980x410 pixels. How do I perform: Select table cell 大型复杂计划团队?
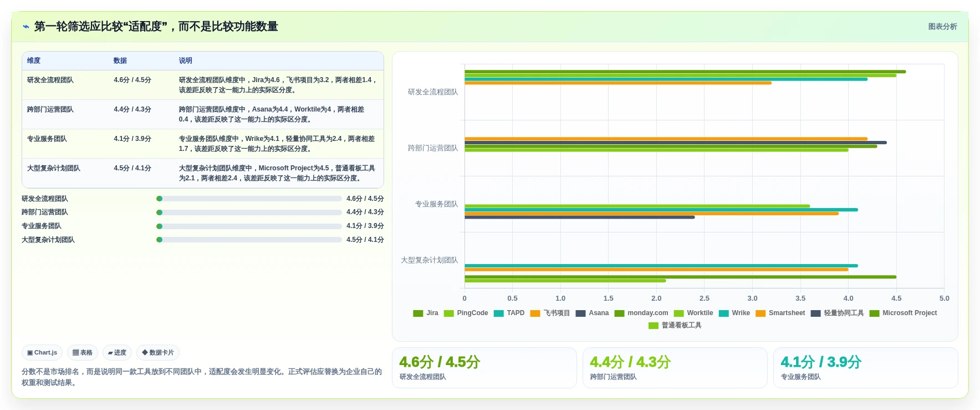click(54, 168)
